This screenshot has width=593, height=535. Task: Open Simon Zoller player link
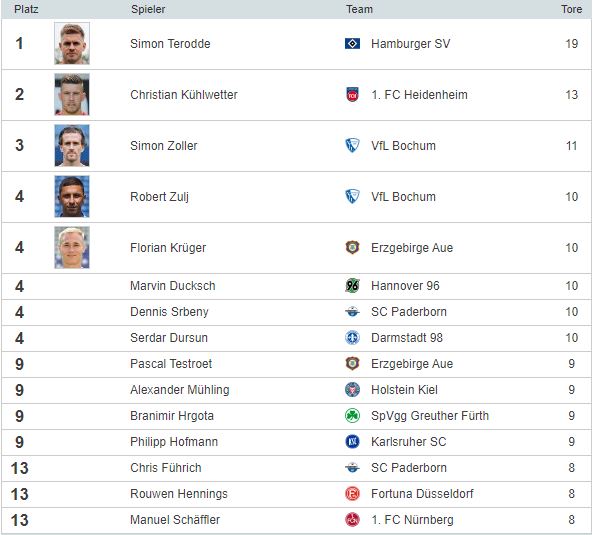tap(164, 146)
